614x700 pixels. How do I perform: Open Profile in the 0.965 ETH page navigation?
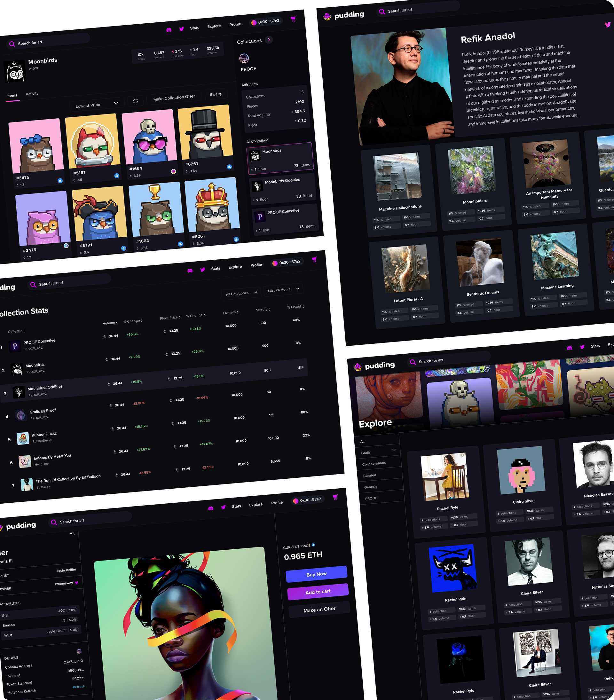click(277, 503)
